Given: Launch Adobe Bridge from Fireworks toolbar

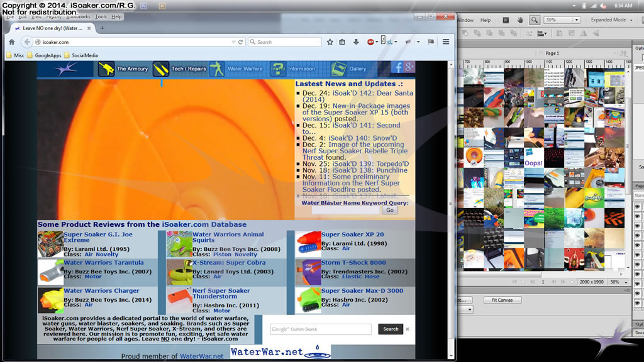Looking at the screenshot, I should click(x=506, y=19).
